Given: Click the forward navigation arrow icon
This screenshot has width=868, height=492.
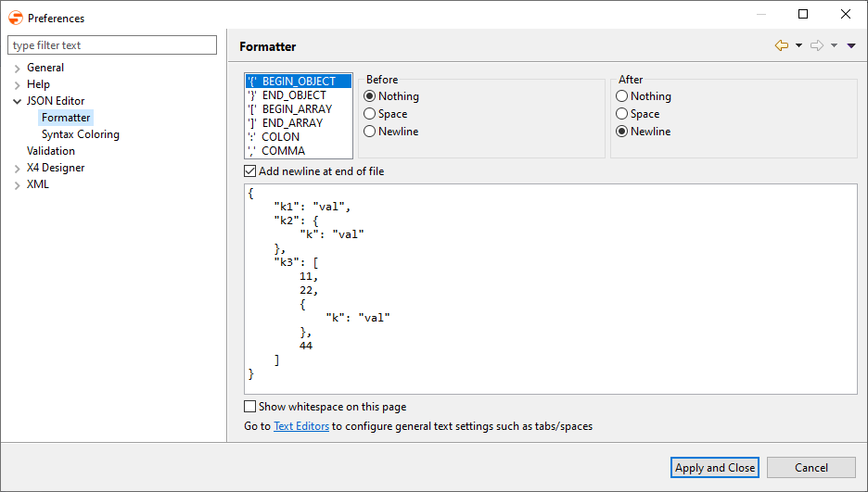Looking at the screenshot, I should point(816,45).
